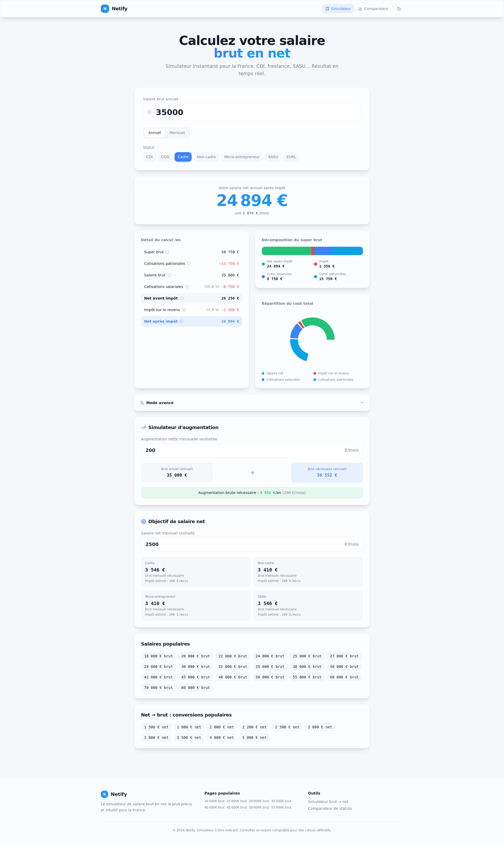Click green segment of super brut bar
This screenshot has width=504, height=845.
[x=287, y=251]
